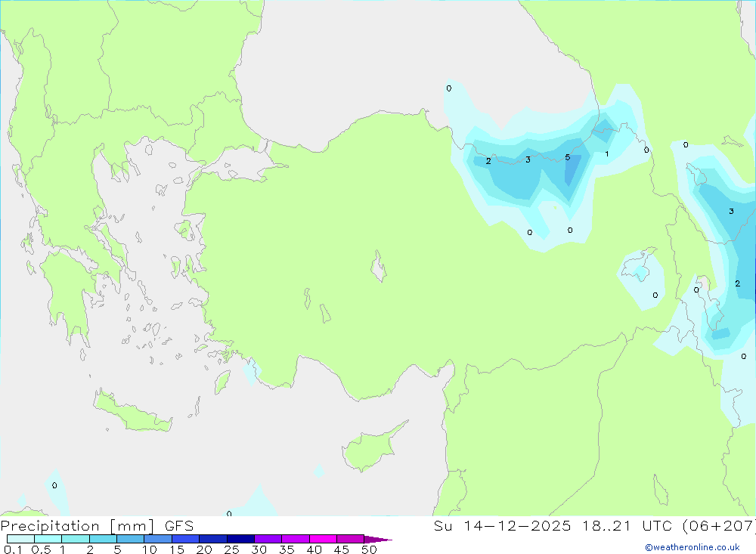The width and height of the screenshot is (756, 554).
Task: Click the 45–50 mm legend color swatch
Action: 351,539
